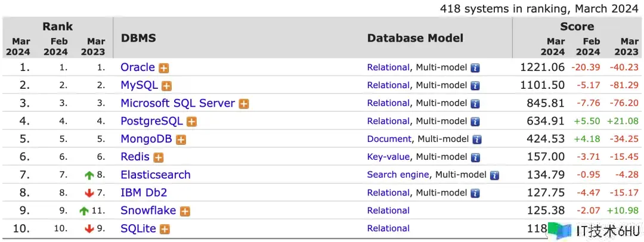Click the PostgreSQL database name link
Viewport: 644px width, 242px height.
pos(152,121)
